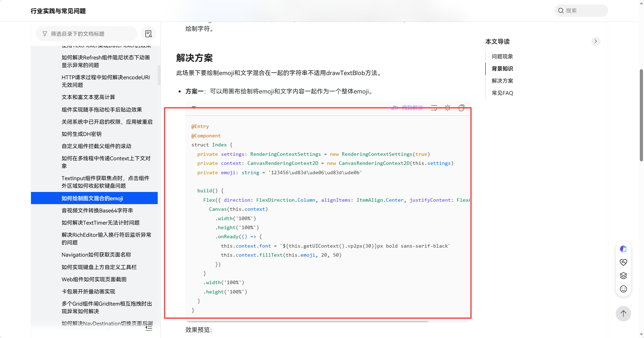
Task: Open 文本和富文本宽高计算 in the sidebar
Action: tap(88, 97)
